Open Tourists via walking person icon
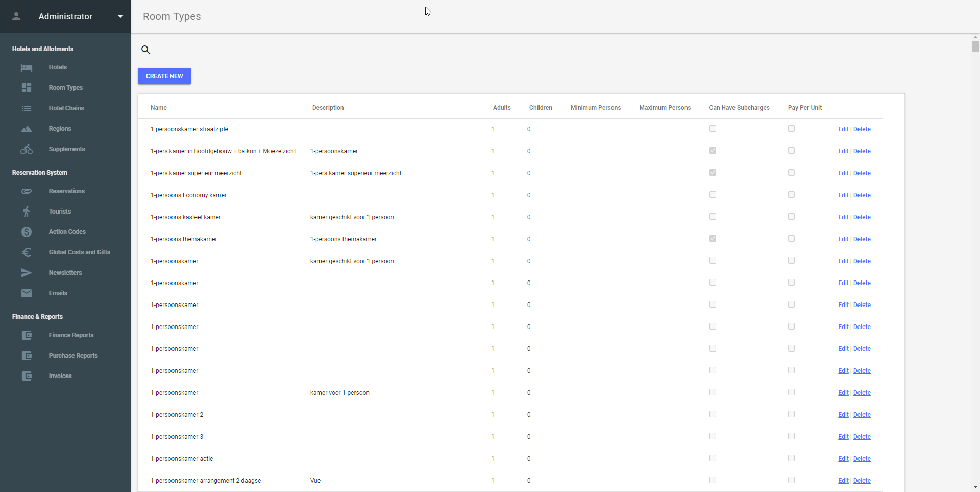 point(27,212)
